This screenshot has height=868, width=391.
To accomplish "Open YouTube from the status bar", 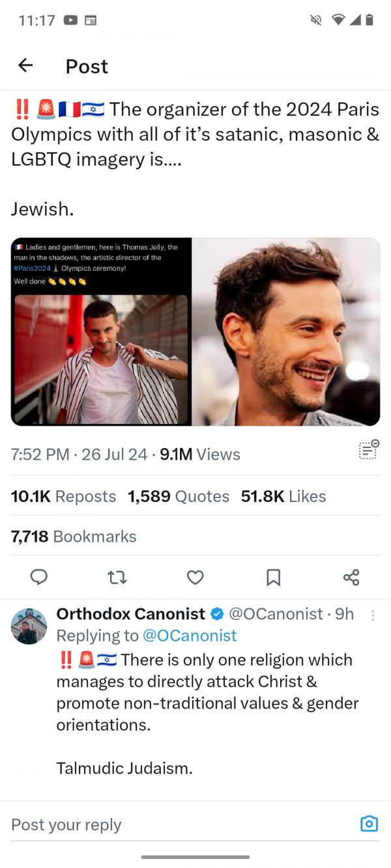I will 70,20.
